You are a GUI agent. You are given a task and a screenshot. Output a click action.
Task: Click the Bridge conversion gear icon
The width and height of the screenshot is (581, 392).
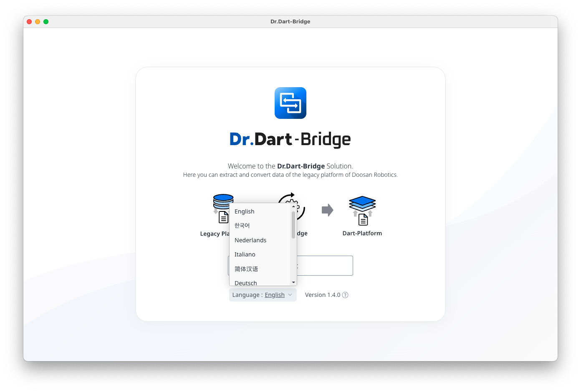point(301,207)
